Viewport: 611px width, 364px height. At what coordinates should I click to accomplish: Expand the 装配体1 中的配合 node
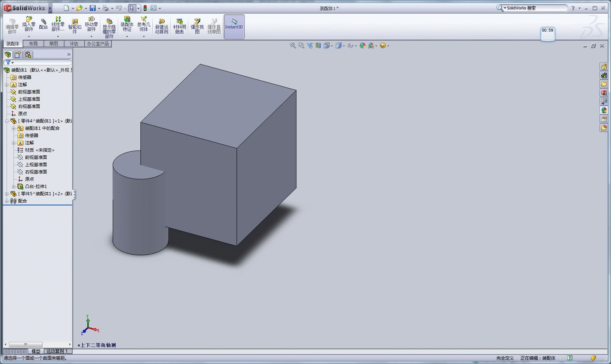(x=13, y=128)
